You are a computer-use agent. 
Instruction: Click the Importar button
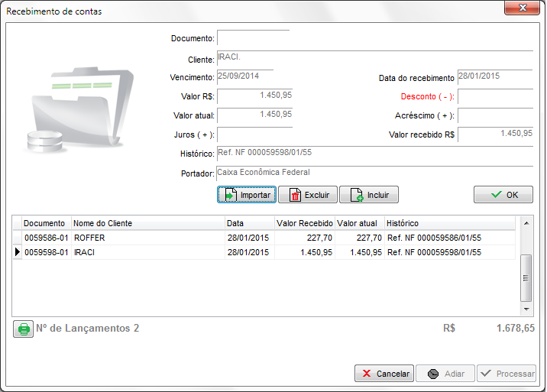[246, 195]
